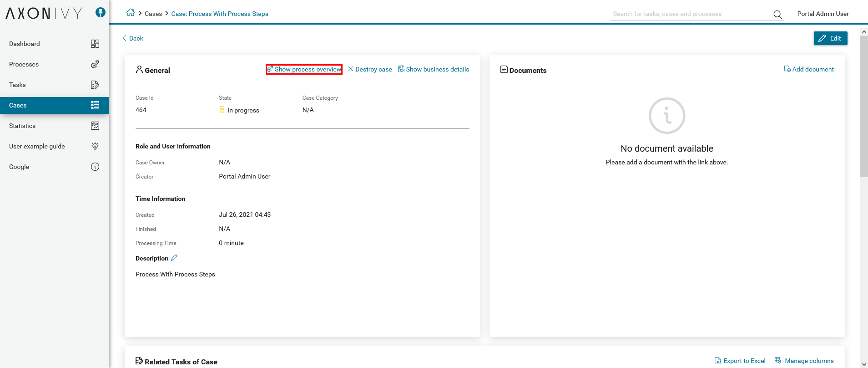Click the Cases list icon
The height and width of the screenshot is (368, 868).
pos(95,105)
